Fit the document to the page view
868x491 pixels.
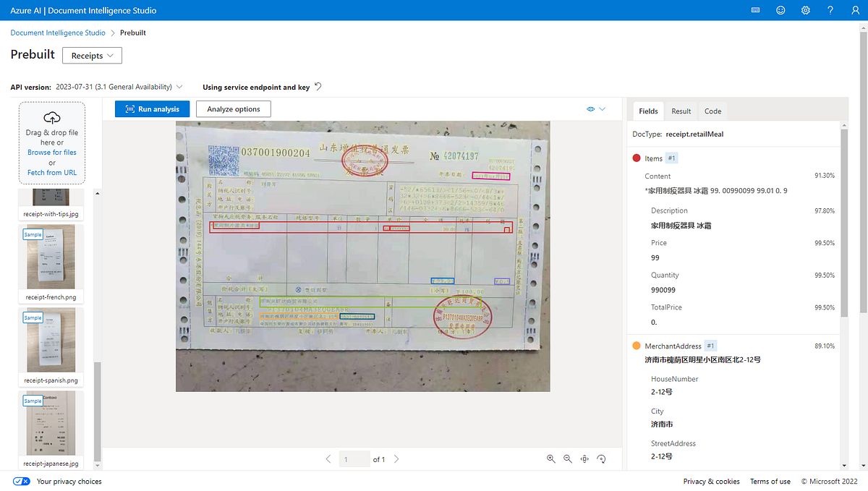584,458
